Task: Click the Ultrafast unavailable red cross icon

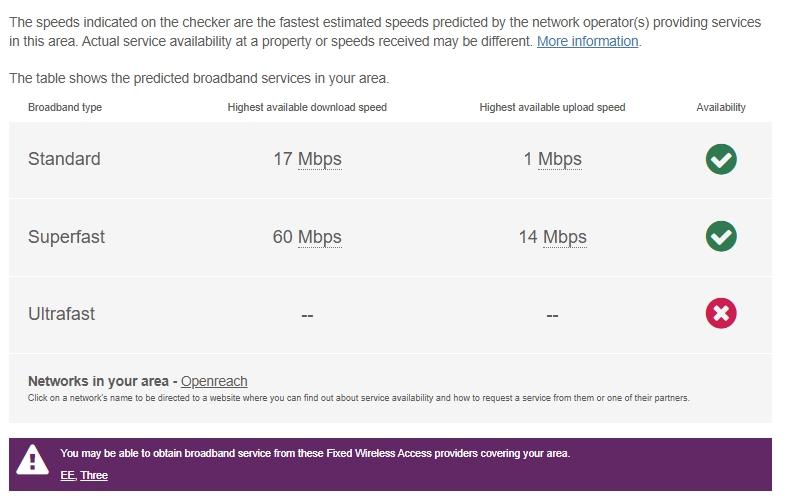Action: (x=721, y=314)
